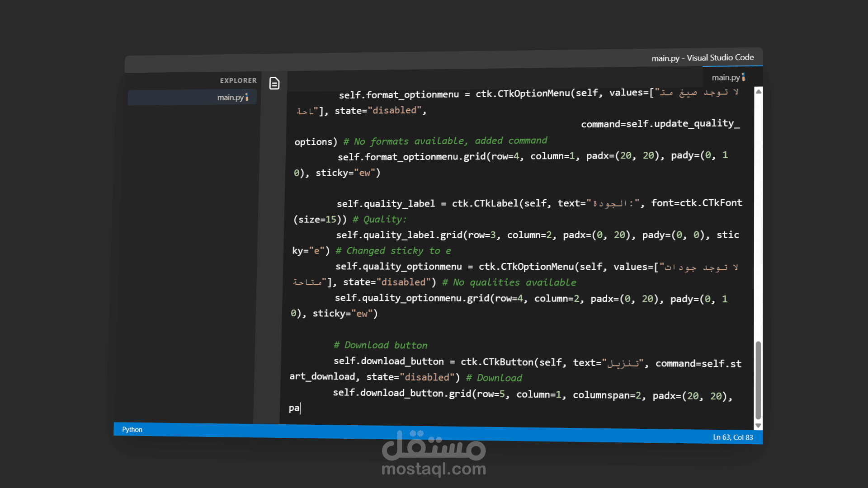Place cursor after 'pa' on last line
868x488 pixels.
(300, 408)
